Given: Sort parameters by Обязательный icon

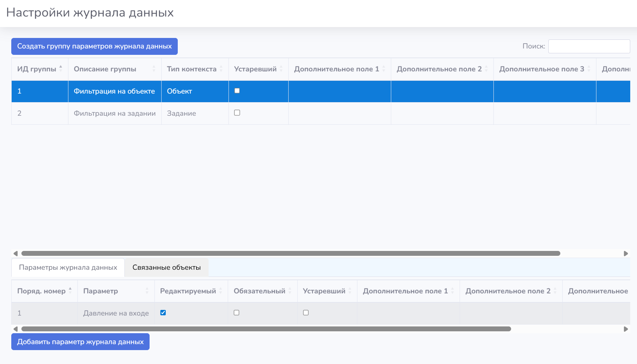Looking at the screenshot, I should 290,291.
